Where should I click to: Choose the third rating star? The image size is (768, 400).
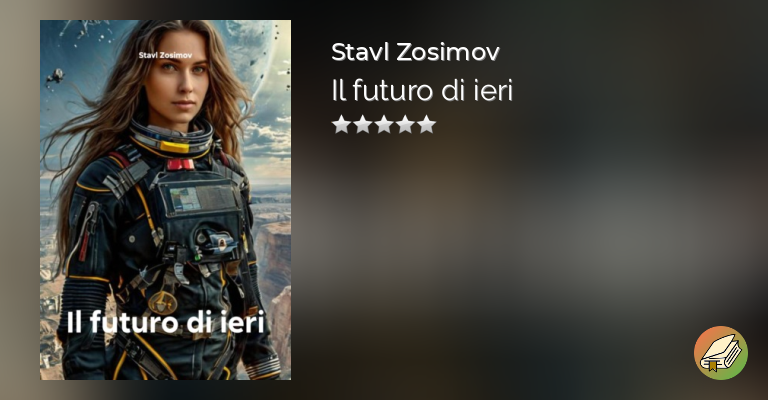[384, 124]
